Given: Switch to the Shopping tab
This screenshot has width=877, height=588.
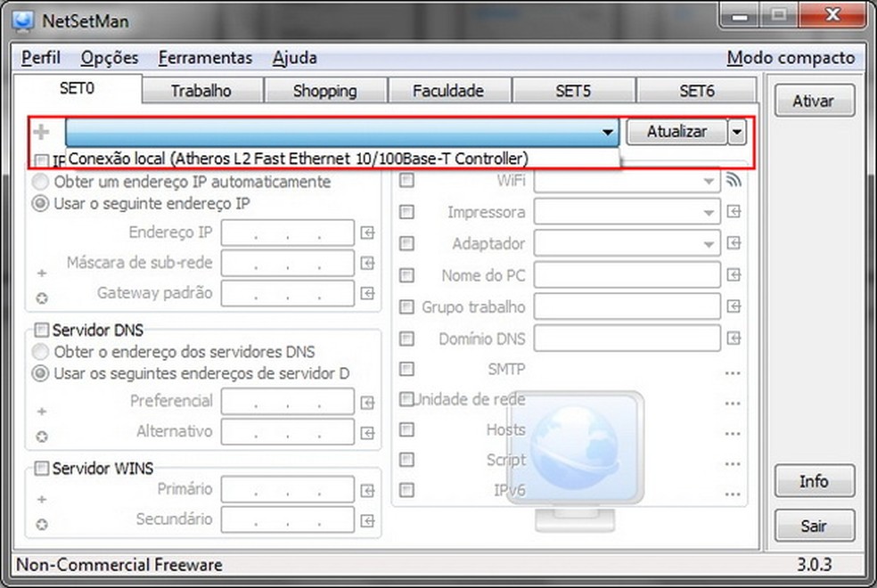Looking at the screenshot, I should click(325, 91).
